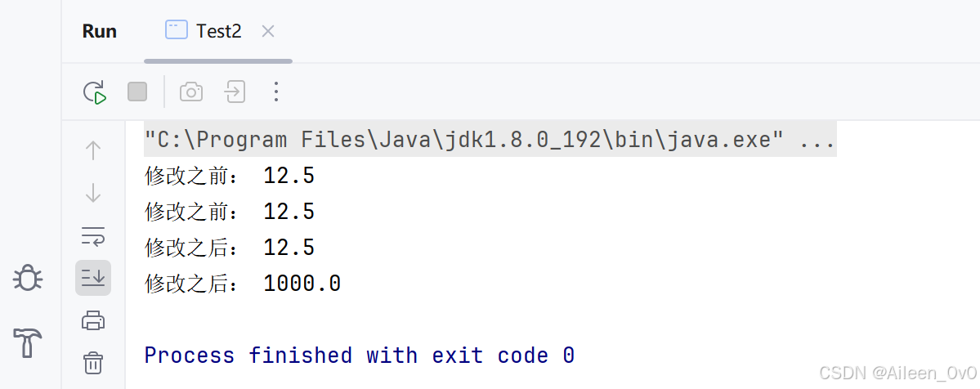The height and width of the screenshot is (389, 980).
Task: Clear console with the trash icon
Action: pyautogui.click(x=93, y=363)
